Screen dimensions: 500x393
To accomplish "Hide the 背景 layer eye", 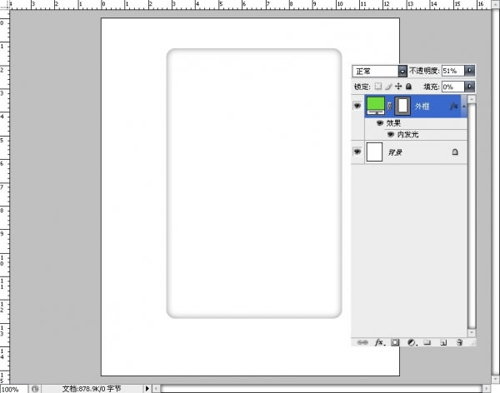I will (357, 152).
